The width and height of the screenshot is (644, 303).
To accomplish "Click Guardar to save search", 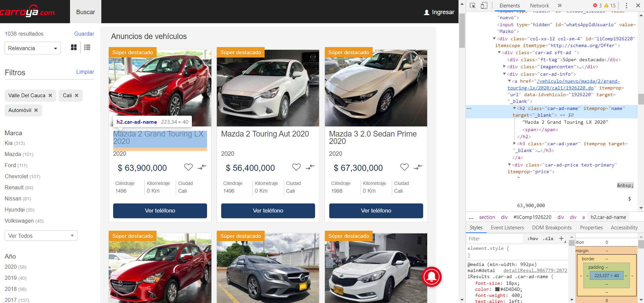I will pos(84,34).
